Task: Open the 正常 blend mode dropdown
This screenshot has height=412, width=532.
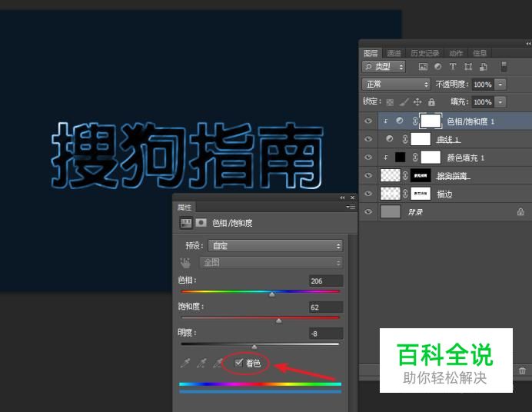Action: (x=396, y=84)
